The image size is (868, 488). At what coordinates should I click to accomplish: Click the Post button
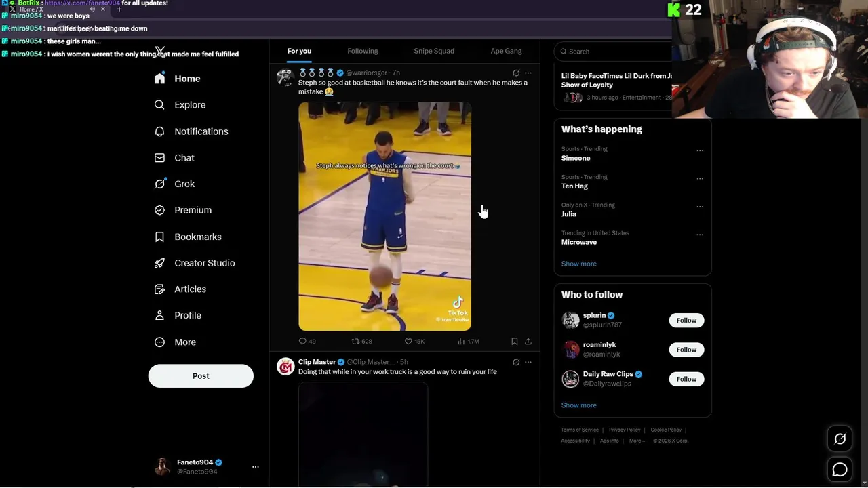(x=201, y=376)
